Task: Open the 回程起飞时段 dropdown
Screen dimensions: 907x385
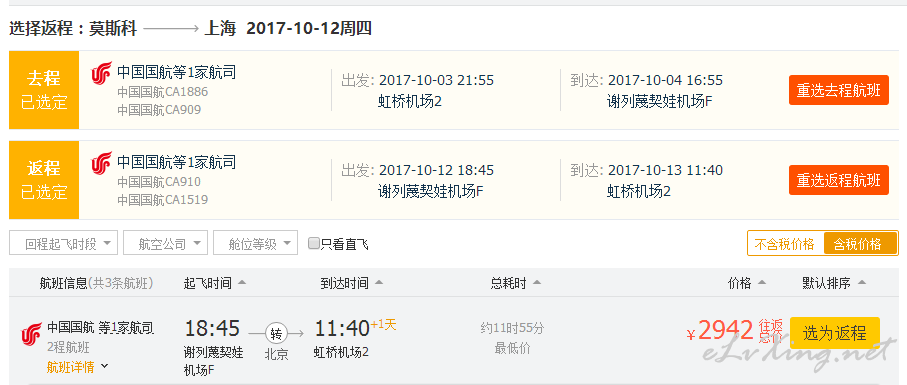Action: (64, 243)
